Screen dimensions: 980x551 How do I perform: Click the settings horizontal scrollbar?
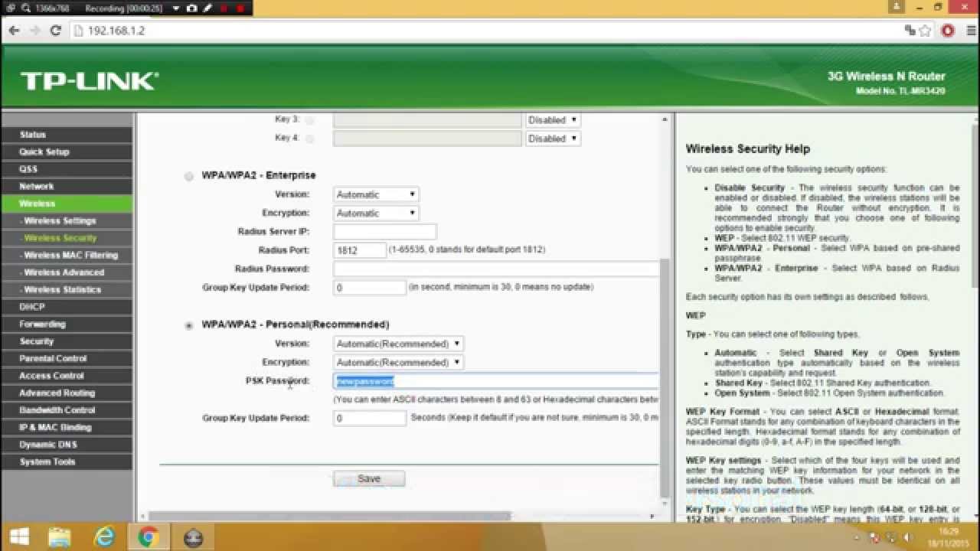[x=329, y=517]
